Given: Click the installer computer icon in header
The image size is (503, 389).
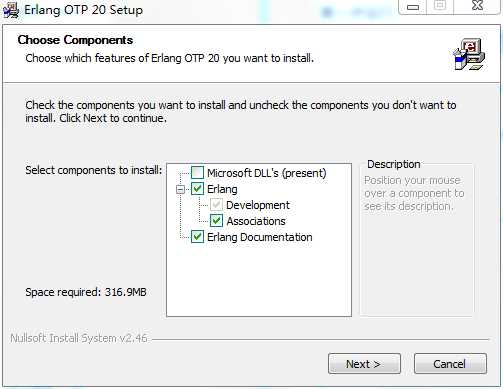Looking at the screenshot, I should pos(470,54).
